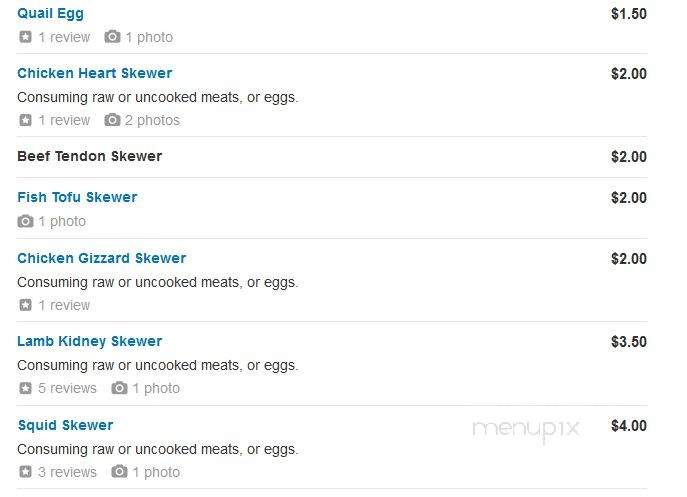687x497 pixels.
Task: Open the Fish Tofu Skewer link
Action: (x=77, y=197)
